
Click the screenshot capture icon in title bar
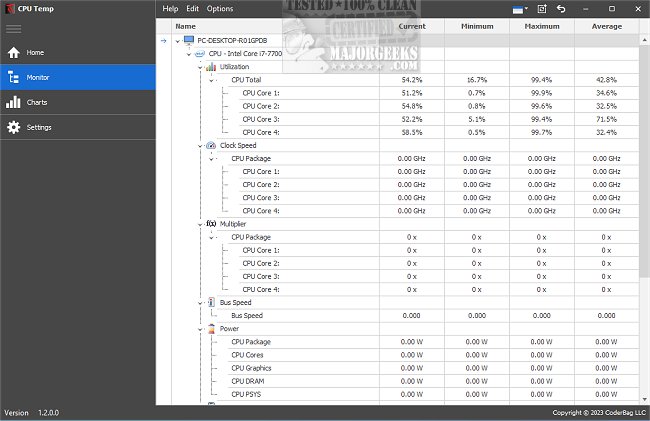542,9
